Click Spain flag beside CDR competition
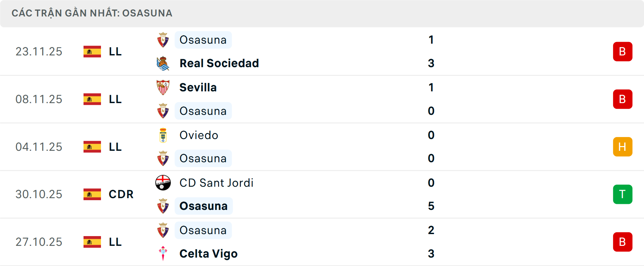The height and width of the screenshot is (266, 644). click(x=92, y=194)
